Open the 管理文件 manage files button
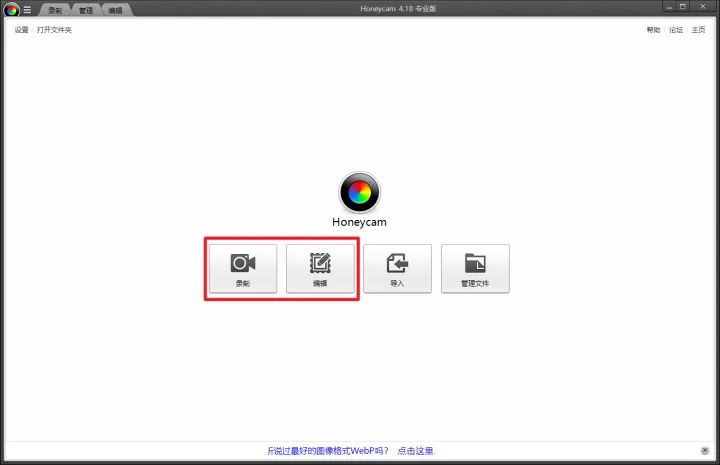The height and width of the screenshot is (465, 720). (475, 269)
